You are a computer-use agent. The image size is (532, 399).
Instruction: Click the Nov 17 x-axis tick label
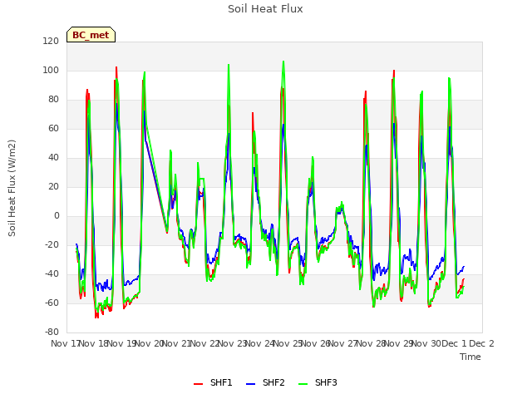pyautogui.click(x=66, y=343)
